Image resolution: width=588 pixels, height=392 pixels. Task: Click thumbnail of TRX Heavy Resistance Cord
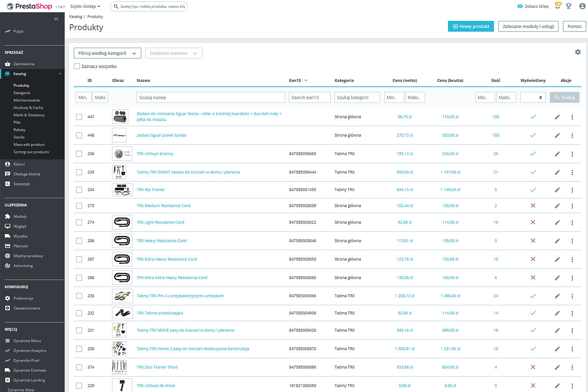[122, 241]
